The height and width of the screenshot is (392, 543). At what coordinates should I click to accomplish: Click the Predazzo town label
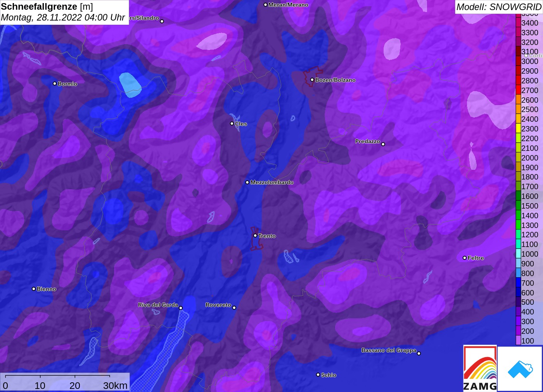[x=367, y=141]
